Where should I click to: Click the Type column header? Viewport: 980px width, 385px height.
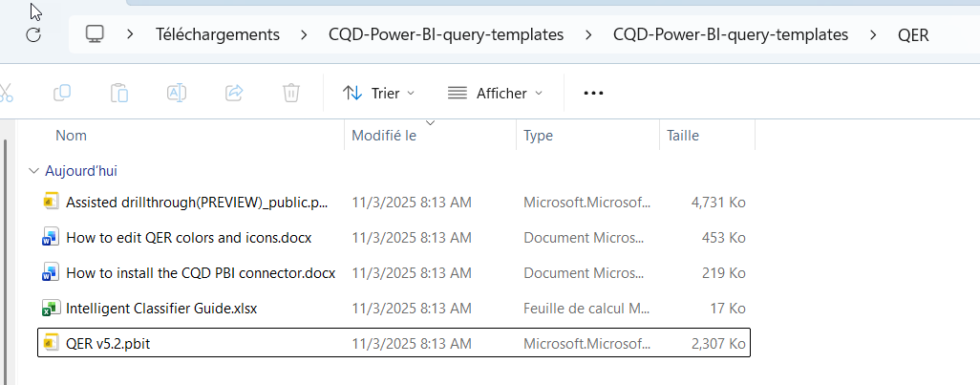tap(539, 136)
